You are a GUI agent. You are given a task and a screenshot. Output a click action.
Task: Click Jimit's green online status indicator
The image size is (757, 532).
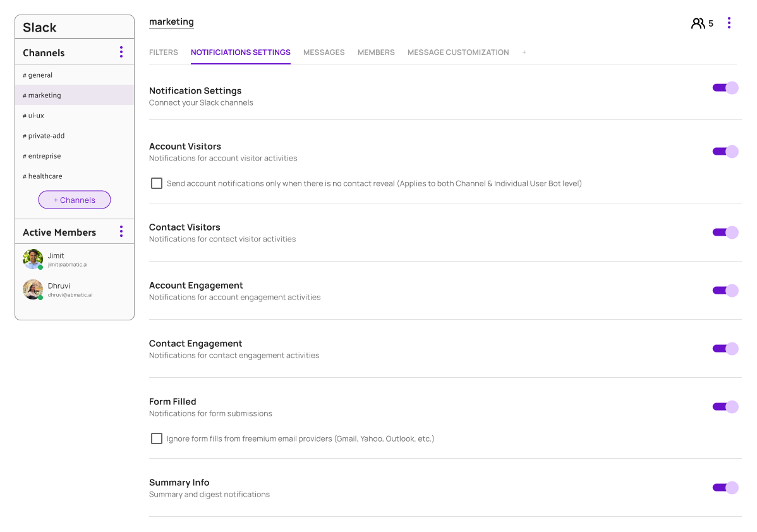pos(40,267)
